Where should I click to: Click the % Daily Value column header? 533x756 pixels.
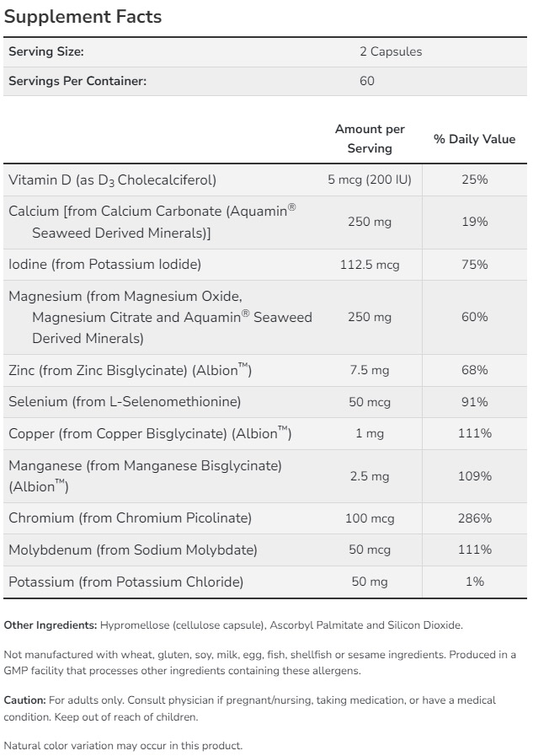pos(474,139)
